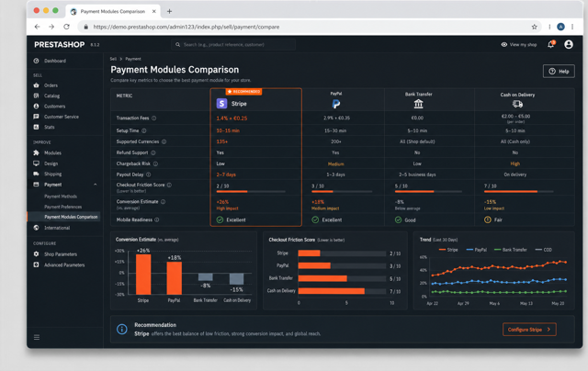Click info icon next to Setup Time
588x371 pixels.
[144, 130]
